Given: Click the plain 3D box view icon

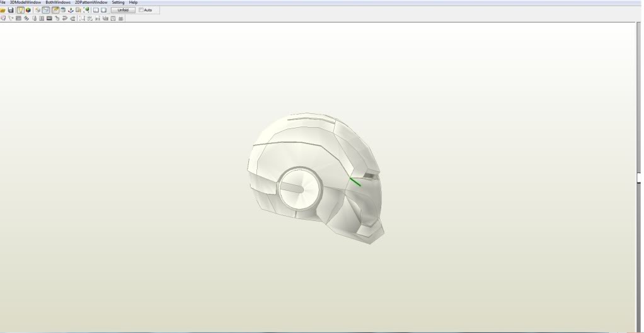Looking at the screenshot, I should click(x=37, y=10).
